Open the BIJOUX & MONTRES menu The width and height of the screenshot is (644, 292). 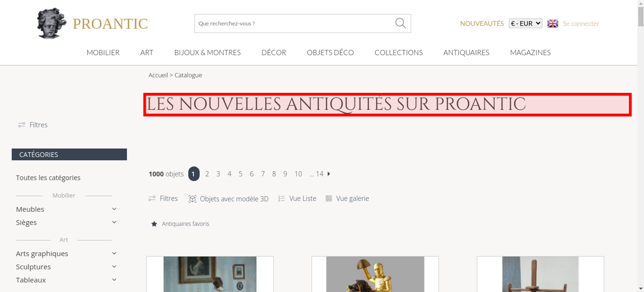click(x=207, y=52)
